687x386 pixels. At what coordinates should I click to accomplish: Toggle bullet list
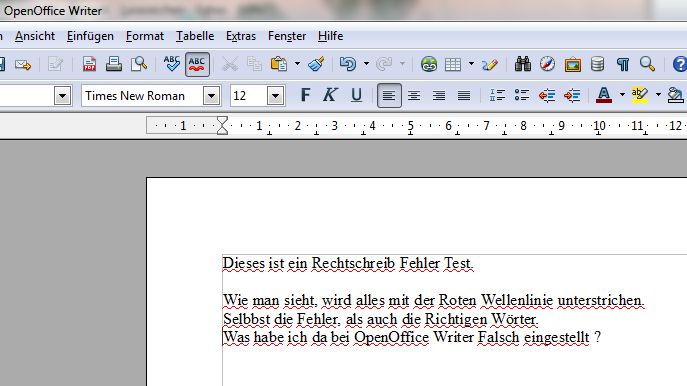point(522,95)
